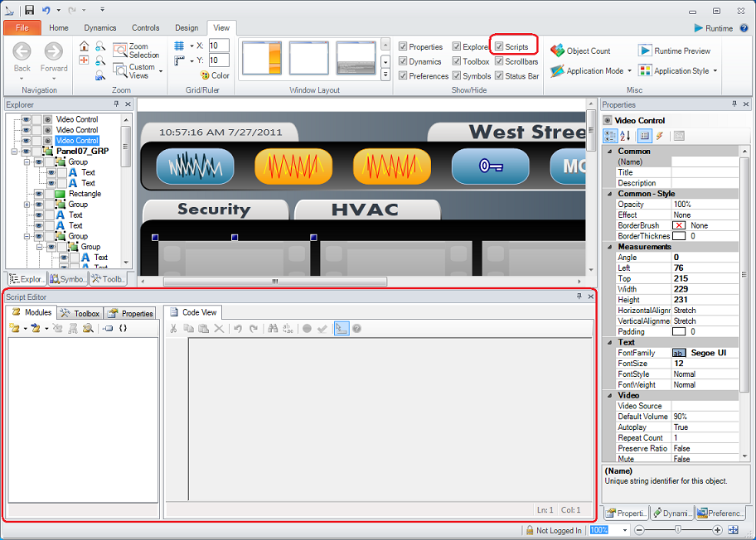The image size is (756, 540).
Task: Click the Undo icon in the Code View toolbar
Action: (x=237, y=328)
